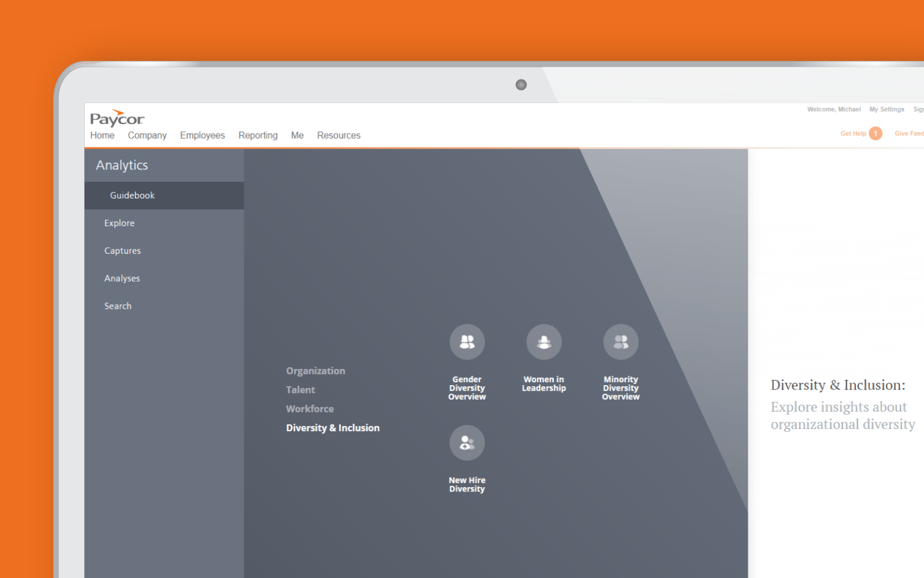
Task: Open My Settings
Action: point(887,110)
